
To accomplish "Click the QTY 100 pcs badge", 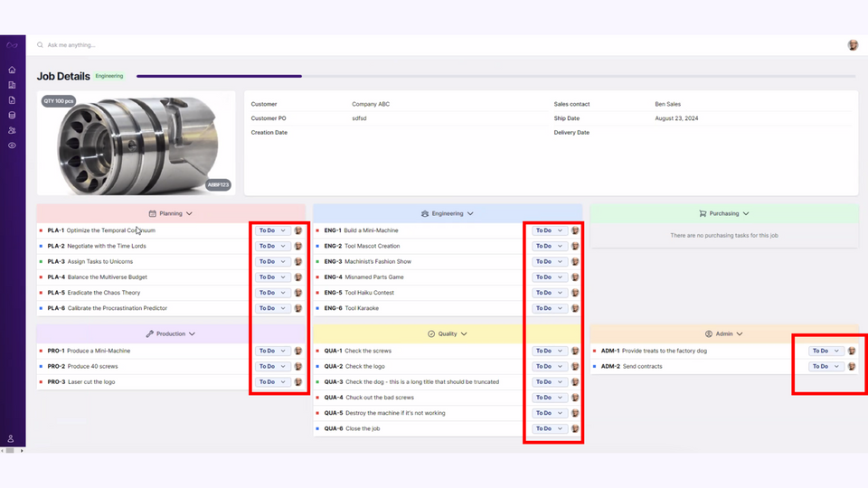I will pyautogui.click(x=59, y=101).
